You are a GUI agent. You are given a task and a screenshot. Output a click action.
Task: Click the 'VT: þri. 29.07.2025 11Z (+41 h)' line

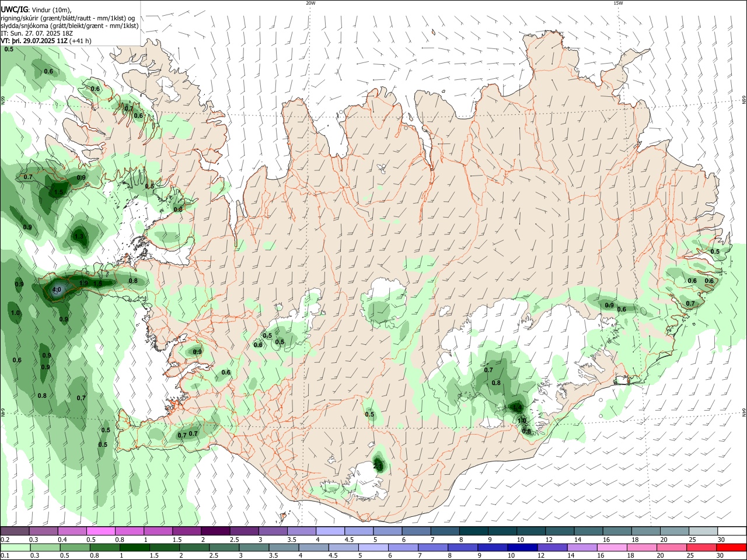46,41
